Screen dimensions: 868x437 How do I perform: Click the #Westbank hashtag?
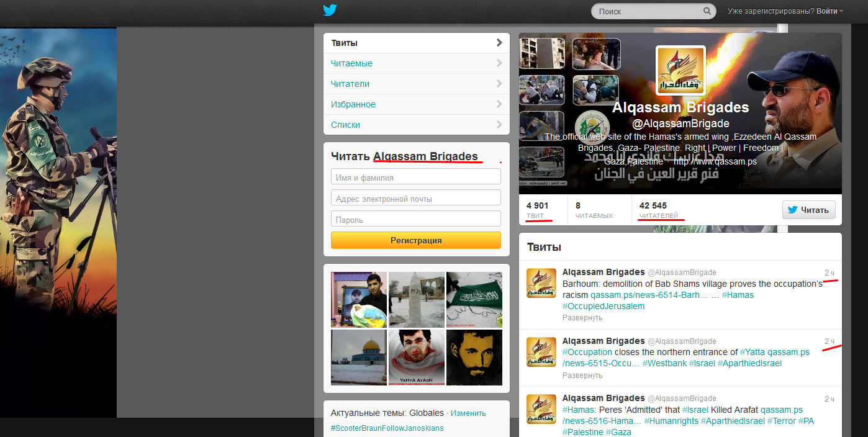(664, 363)
